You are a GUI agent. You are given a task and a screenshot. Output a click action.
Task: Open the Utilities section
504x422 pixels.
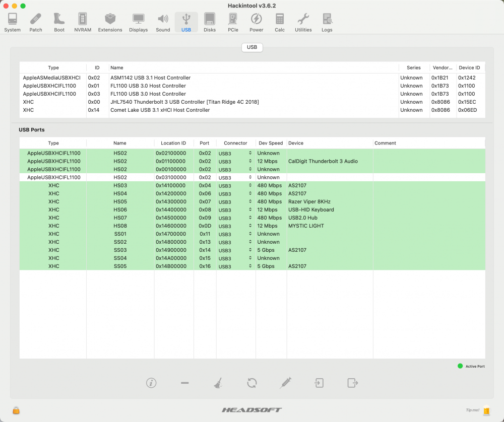pos(303,23)
